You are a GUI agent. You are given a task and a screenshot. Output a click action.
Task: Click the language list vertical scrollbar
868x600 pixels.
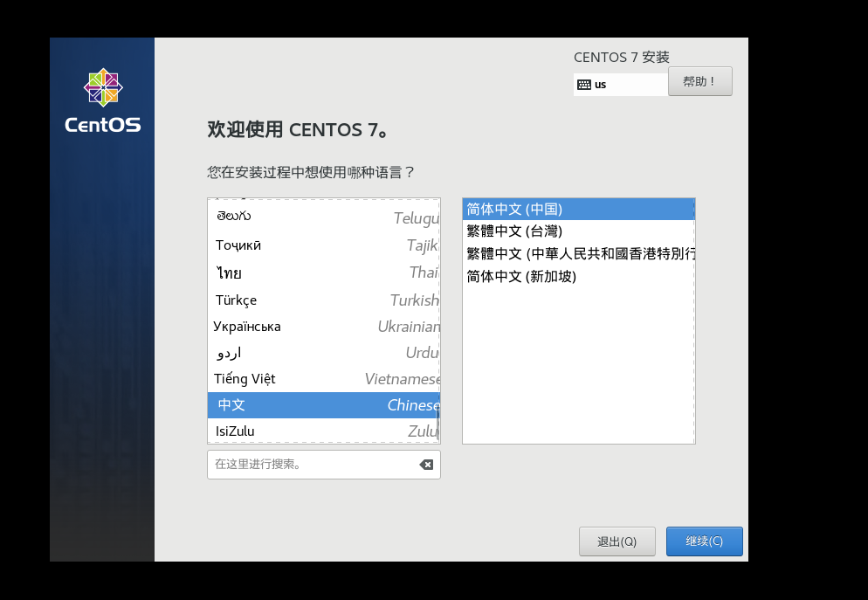437,425
